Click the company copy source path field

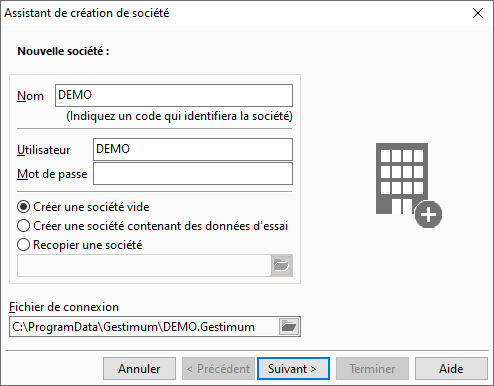(144, 266)
